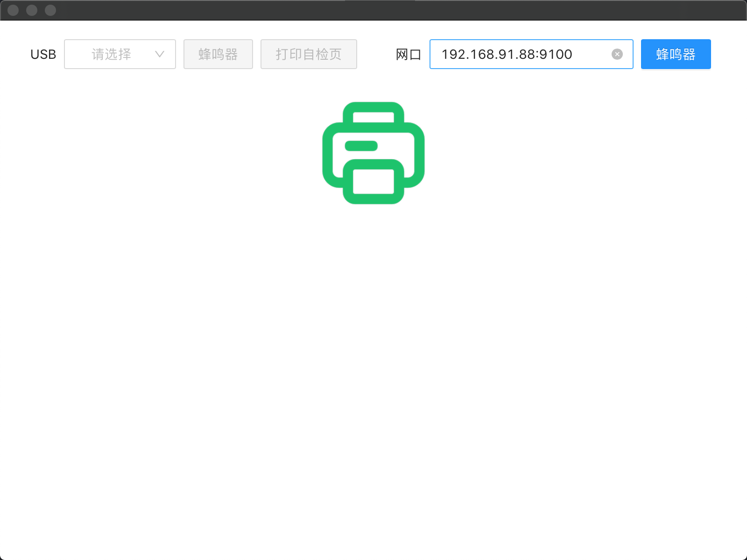This screenshot has height=560, width=747.
Task: Select the 请选择 placeholder text
Action: pyautogui.click(x=111, y=55)
